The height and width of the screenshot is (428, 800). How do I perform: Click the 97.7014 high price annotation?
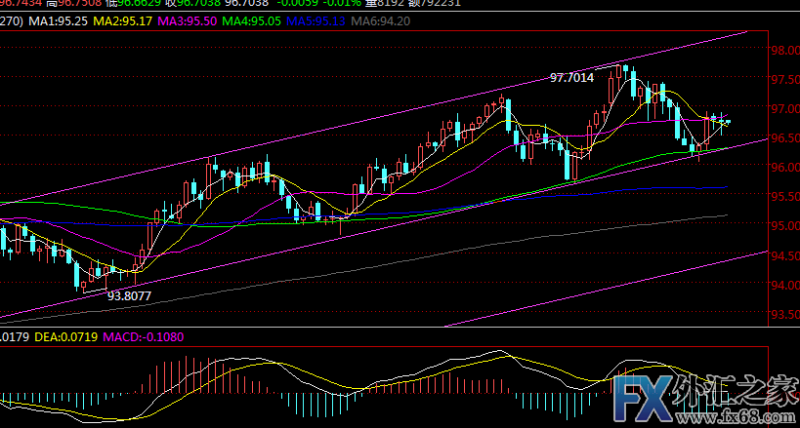coord(572,77)
